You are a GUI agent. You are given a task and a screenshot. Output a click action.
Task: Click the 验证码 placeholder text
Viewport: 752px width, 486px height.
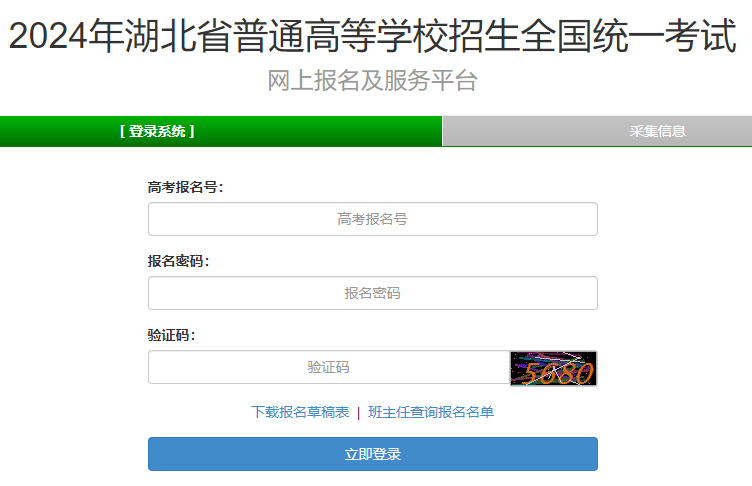point(329,367)
